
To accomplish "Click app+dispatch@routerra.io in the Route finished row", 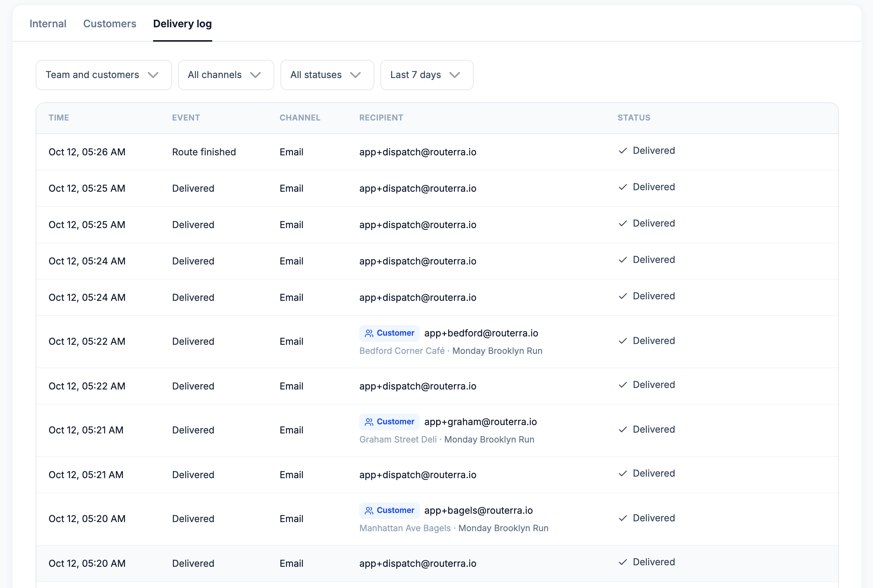I will click(418, 152).
